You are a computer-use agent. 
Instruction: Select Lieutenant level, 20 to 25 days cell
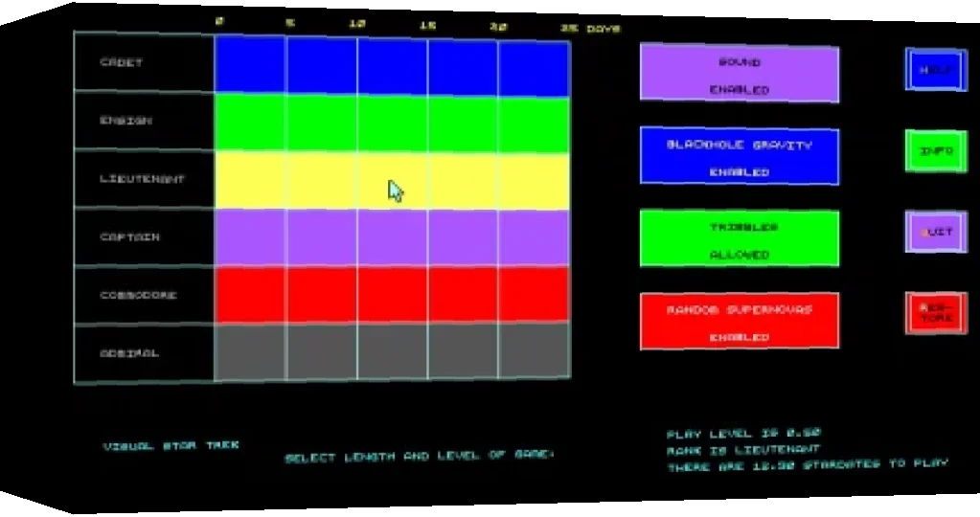click(535, 182)
